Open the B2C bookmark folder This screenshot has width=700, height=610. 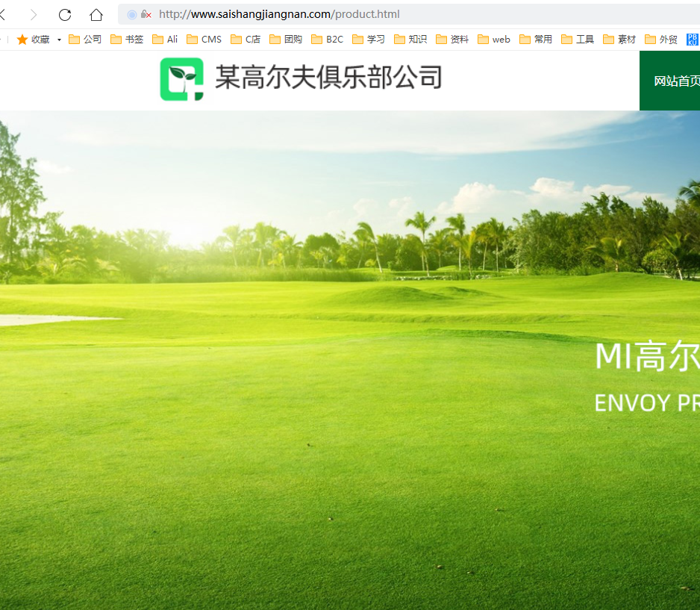pos(328,40)
